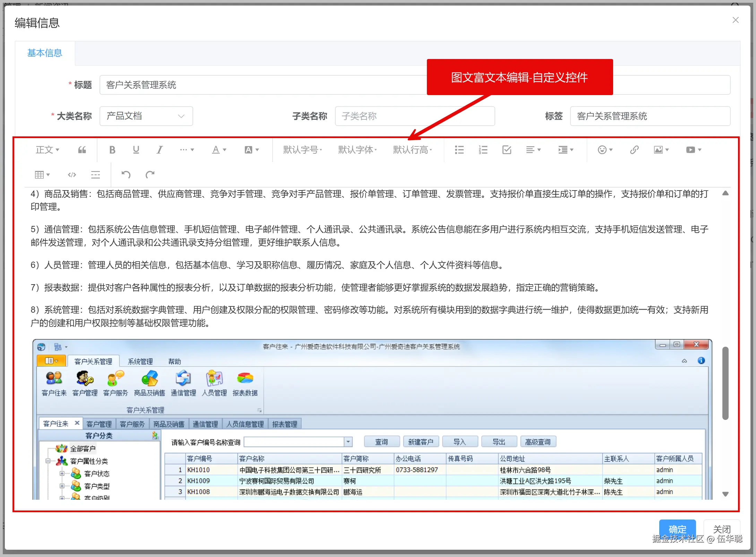Undo the last edit
This screenshot has height=557, width=756.
pyautogui.click(x=126, y=175)
